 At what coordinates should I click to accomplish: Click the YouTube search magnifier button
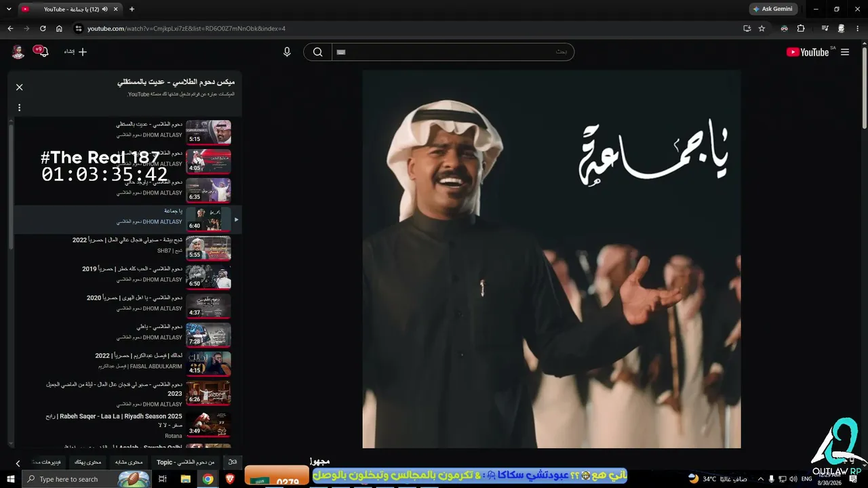coord(317,52)
